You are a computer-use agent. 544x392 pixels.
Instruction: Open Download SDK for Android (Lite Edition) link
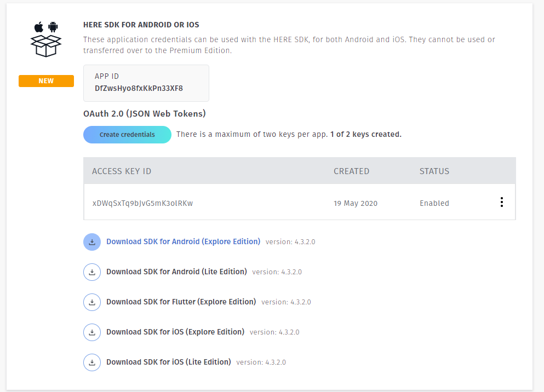point(176,272)
